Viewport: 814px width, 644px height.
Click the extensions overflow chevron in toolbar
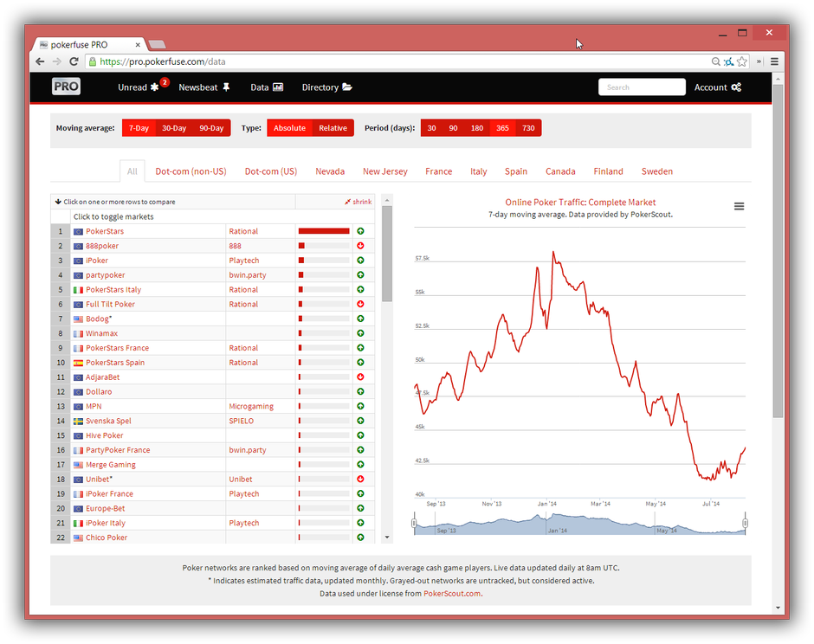(x=759, y=61)
